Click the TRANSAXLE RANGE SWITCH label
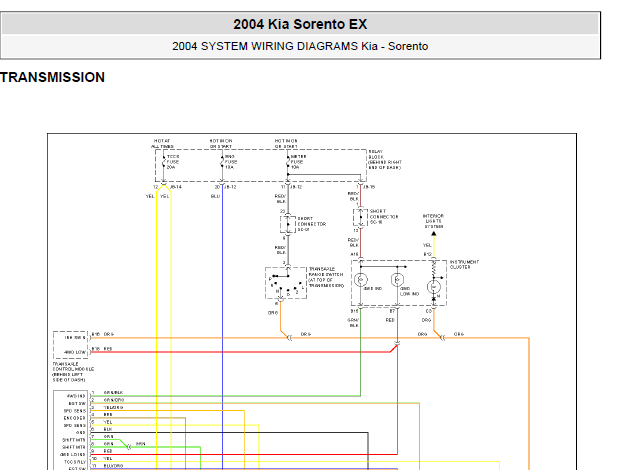 coord(326,277)
